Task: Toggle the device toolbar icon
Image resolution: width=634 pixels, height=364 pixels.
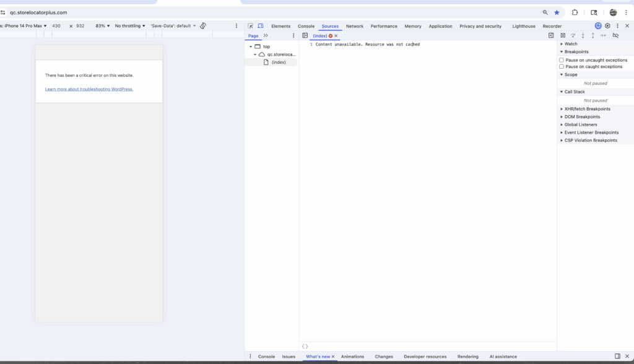Action: (x=261, y=26)
